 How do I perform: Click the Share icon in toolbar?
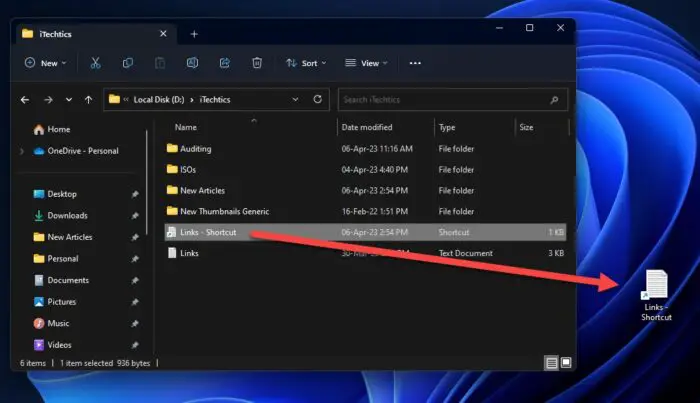coord(224,63)
